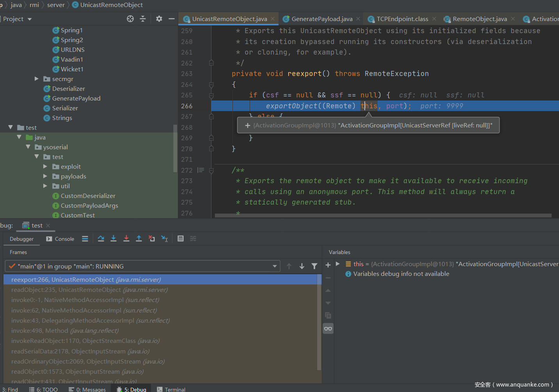Viewport: 559px width, 392px height.
Task: Open the 6: TODO tool window
Action: (x=43, y=389)
